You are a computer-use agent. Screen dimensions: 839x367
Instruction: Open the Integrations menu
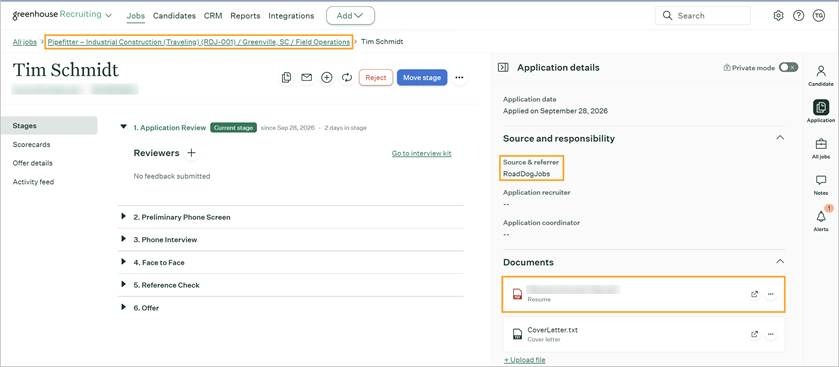291,16
